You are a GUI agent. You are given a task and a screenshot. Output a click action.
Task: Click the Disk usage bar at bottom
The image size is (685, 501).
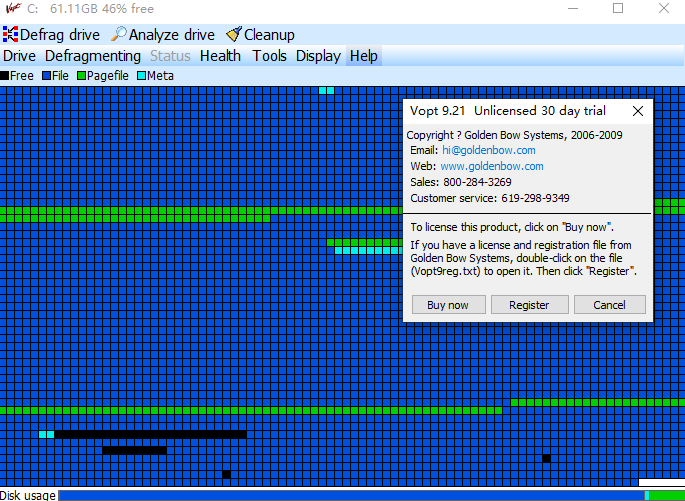point(350,495)
